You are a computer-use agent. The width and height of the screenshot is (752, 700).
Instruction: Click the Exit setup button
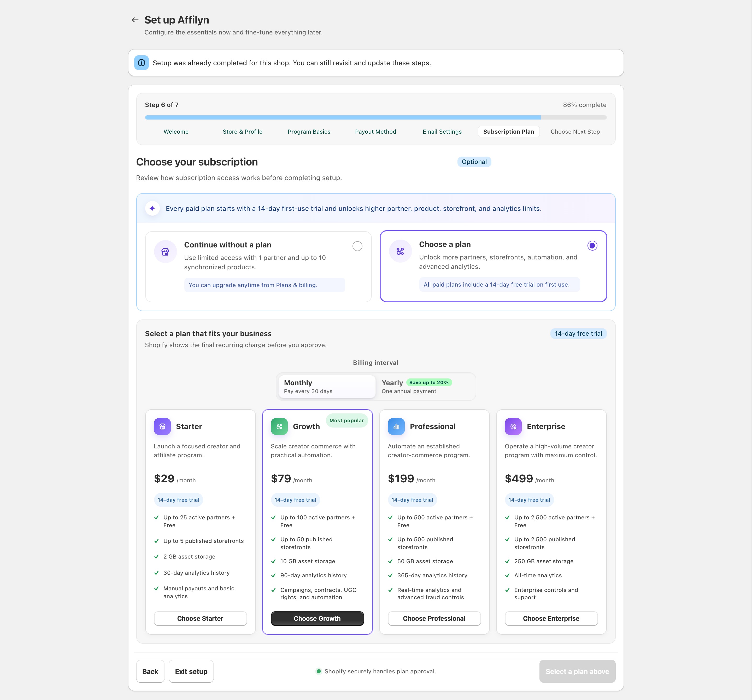coord(191,671)
